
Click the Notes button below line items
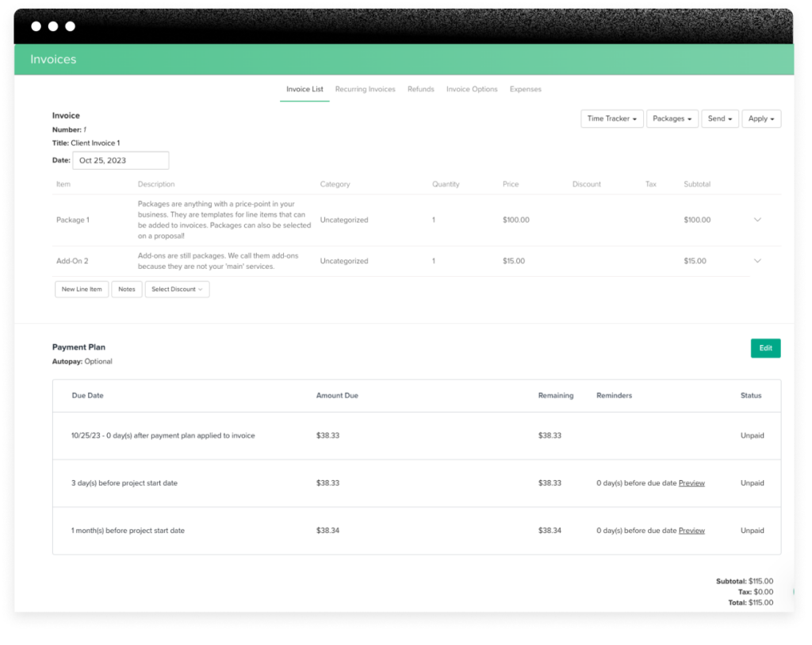126,289
